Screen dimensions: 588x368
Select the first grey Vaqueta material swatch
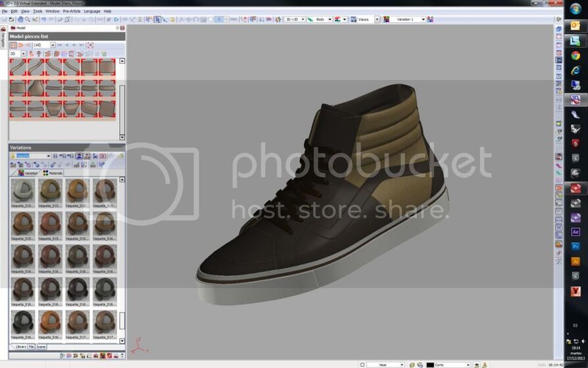point(22,191)
